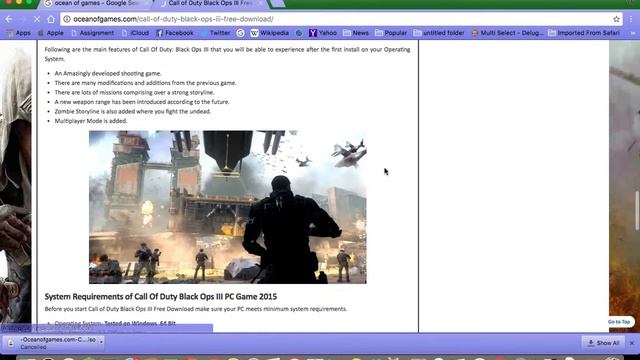Open a new tab

[x=278, y=4]
